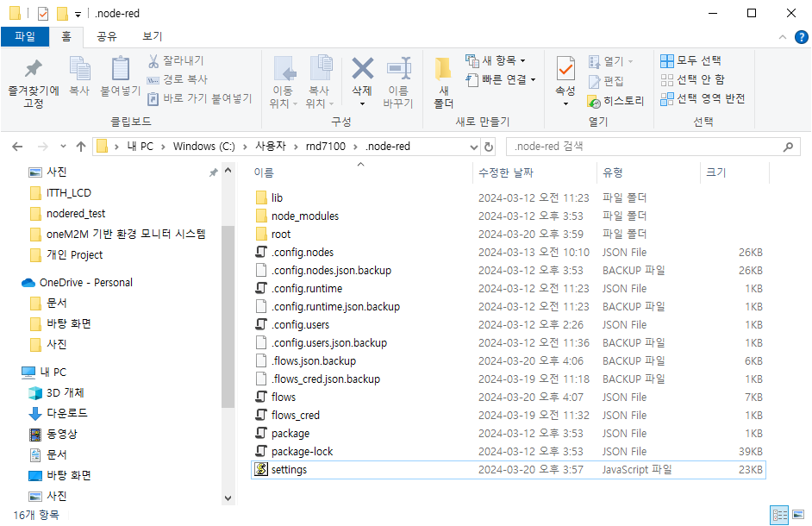Select the root folder
The height and width of the screenshot is (526, 812).
point(281,235)
